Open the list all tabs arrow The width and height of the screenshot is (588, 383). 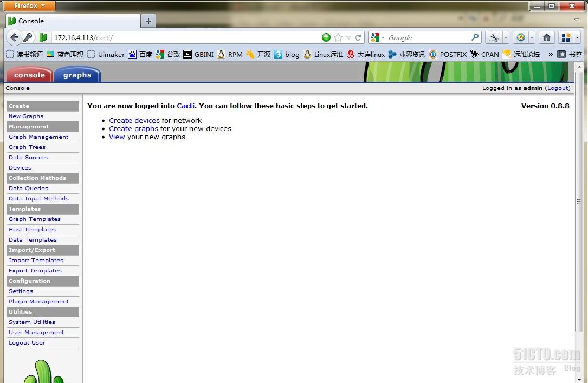[577, 20]
